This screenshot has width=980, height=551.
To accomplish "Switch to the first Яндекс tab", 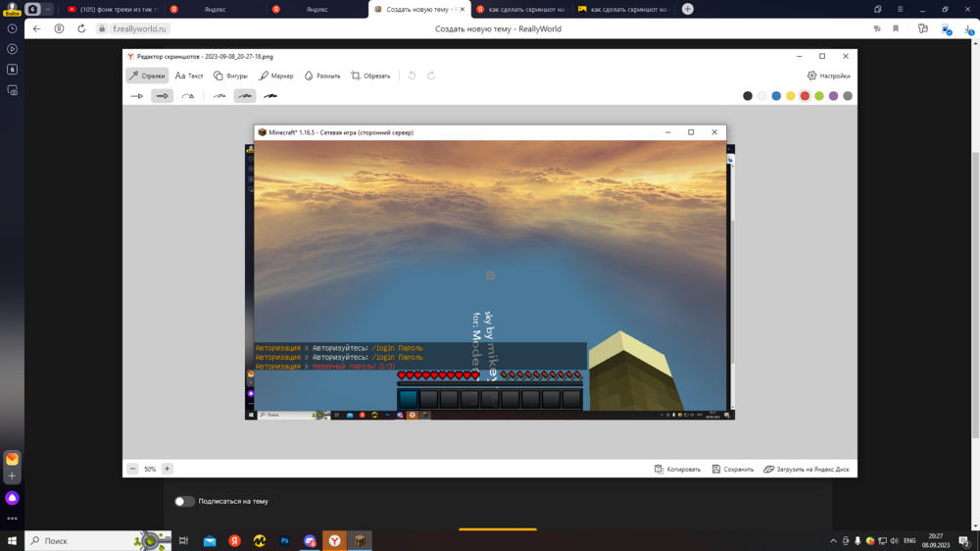I will pyautogui.click(x=215, y=10).
